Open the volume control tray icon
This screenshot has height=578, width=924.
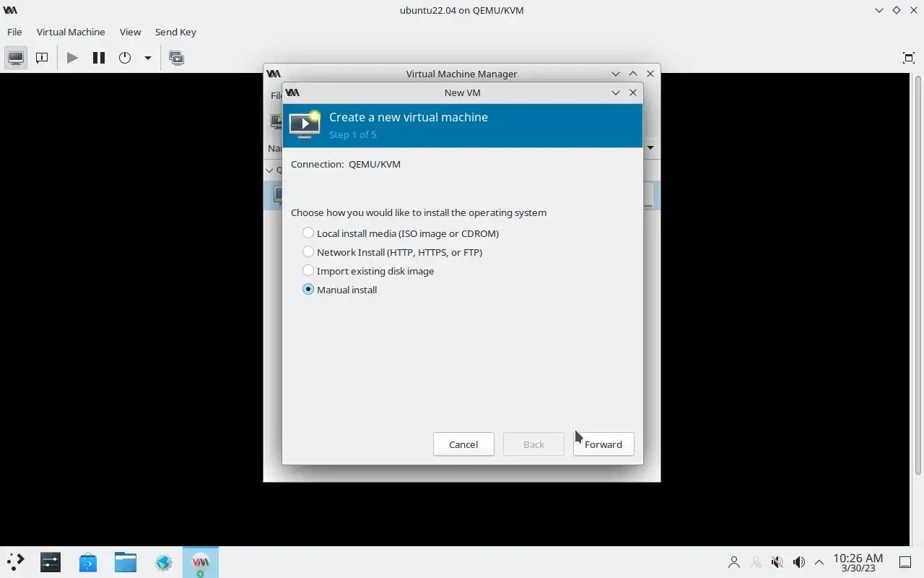pos(799,562)
